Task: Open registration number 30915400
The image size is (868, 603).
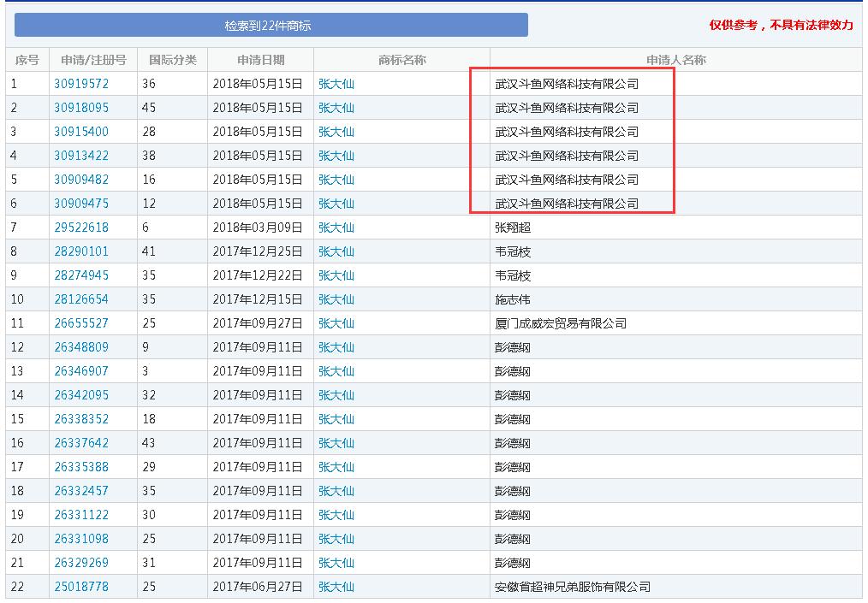Action: coord(81,132)
